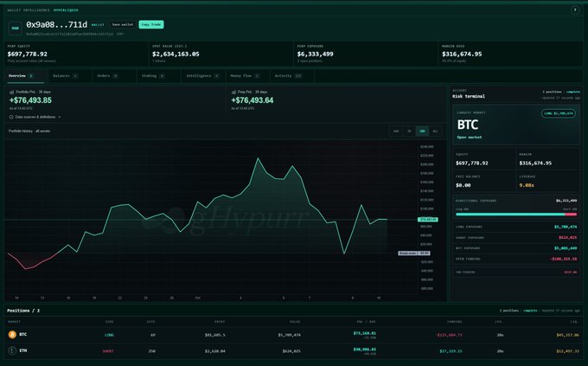Image resolution: width=588 pixels, height=366 pixels.
Task: Click the help question mark icon
Action: tap(575, 10)
